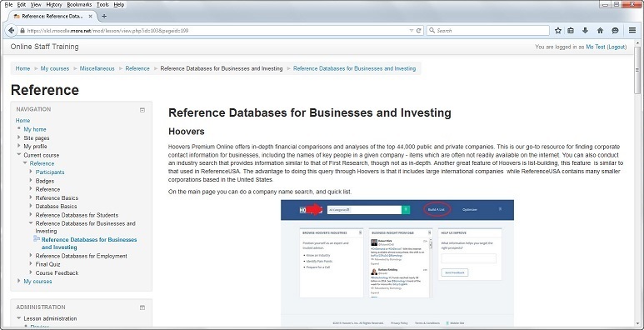Open Participants link in navigation
The image size is (644, 330).
tap(50, 172)
